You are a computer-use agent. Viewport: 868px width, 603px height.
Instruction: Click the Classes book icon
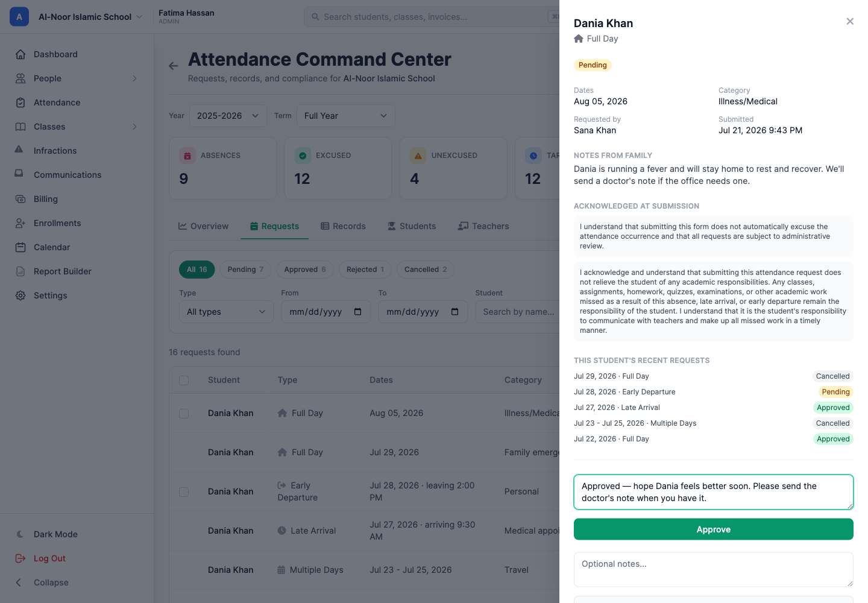[x=20, y=127]
